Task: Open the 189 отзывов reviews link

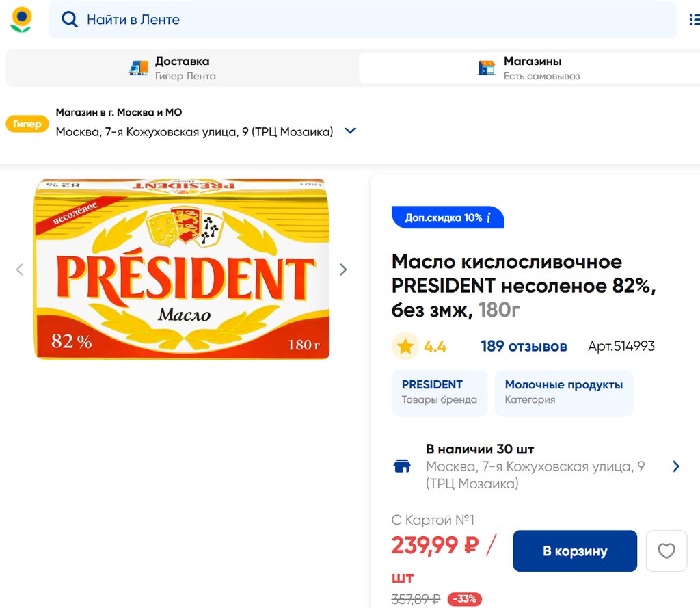Action: (x=524, y=346)
